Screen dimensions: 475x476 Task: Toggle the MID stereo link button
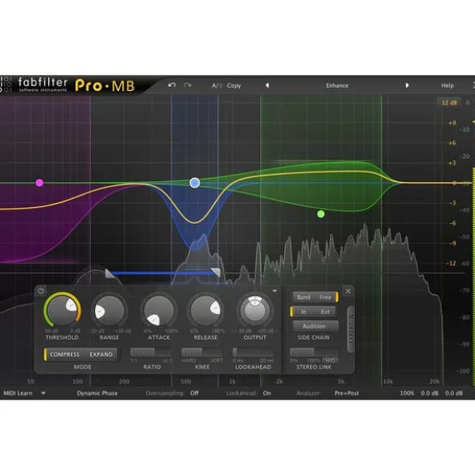pos(330,360)
